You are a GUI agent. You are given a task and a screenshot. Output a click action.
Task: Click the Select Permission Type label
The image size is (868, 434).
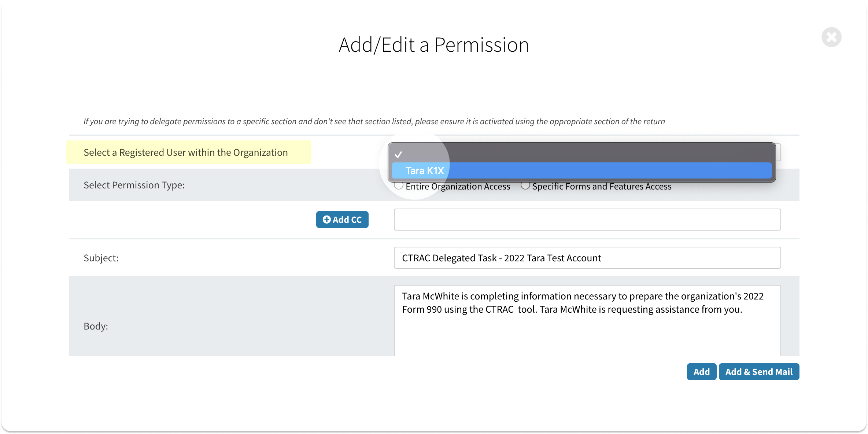134,185
